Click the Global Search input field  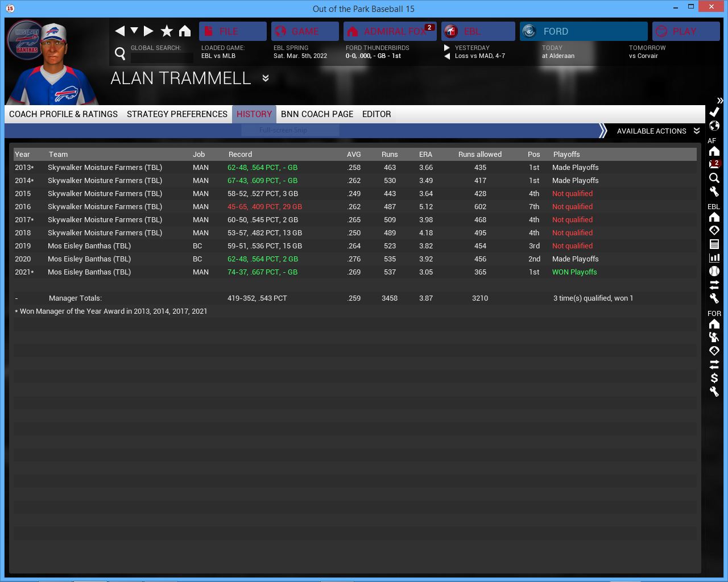[162, 57]
